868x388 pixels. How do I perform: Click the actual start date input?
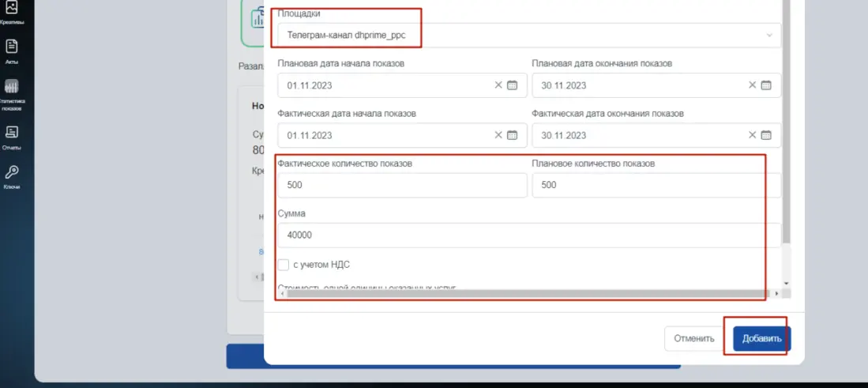pos(403,135)
